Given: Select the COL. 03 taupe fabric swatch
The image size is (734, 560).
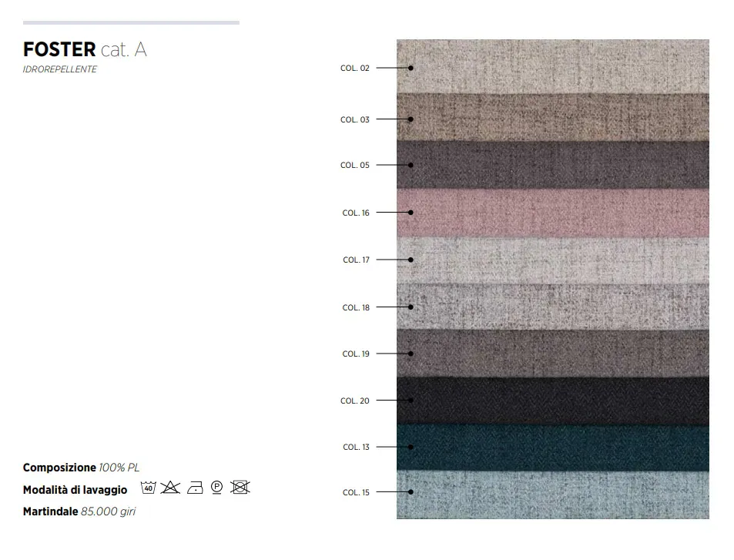Looking at the screenshot, I should pyautogui.click(x=553, y=118).
